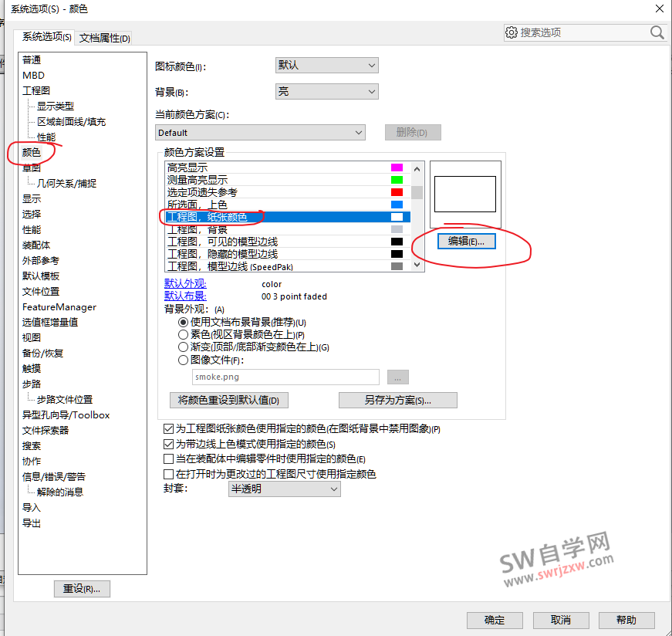The image size is (672, 636).
Task: Click the 编辑 edit button
Action: point(466,242)
